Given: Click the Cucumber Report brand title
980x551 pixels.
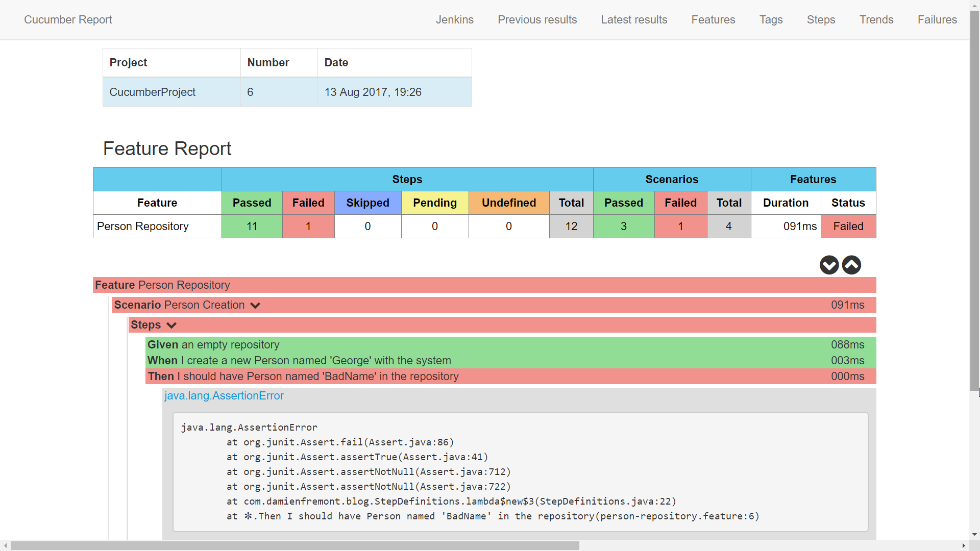Looking at the screenshot, I should pos(68,19).
